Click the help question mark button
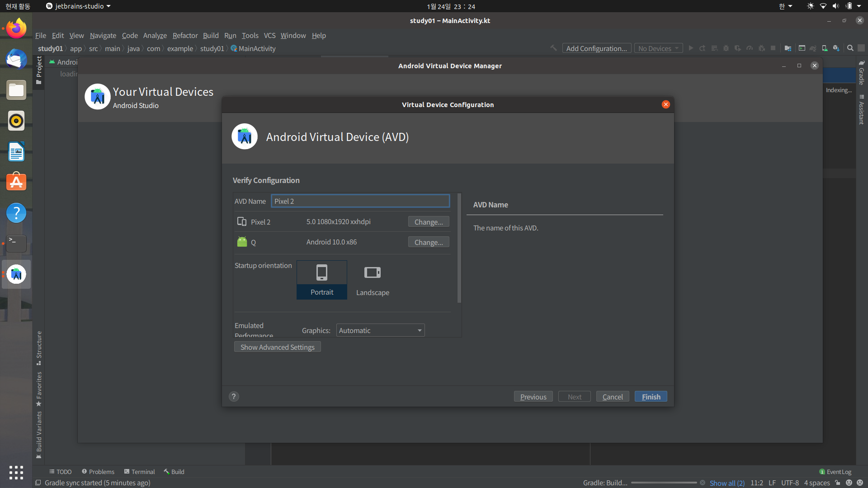 [234, 397]
